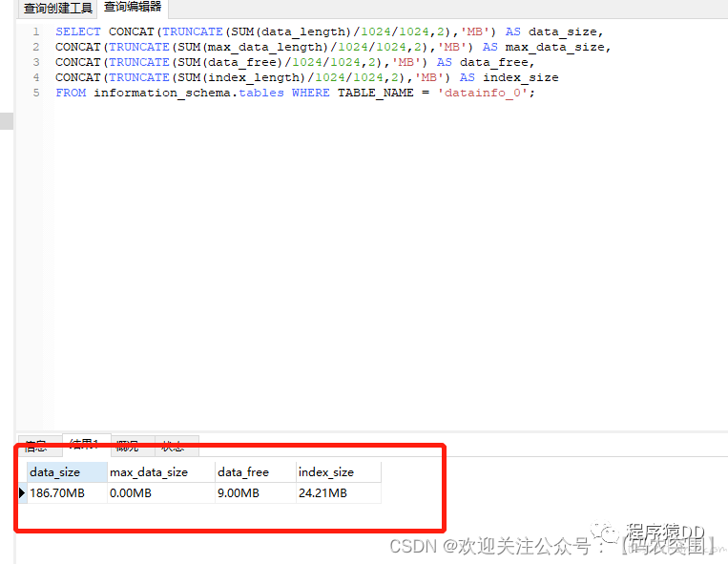Click the index_size column header
The width and height of the screenshot is (728, 564).
339,472
